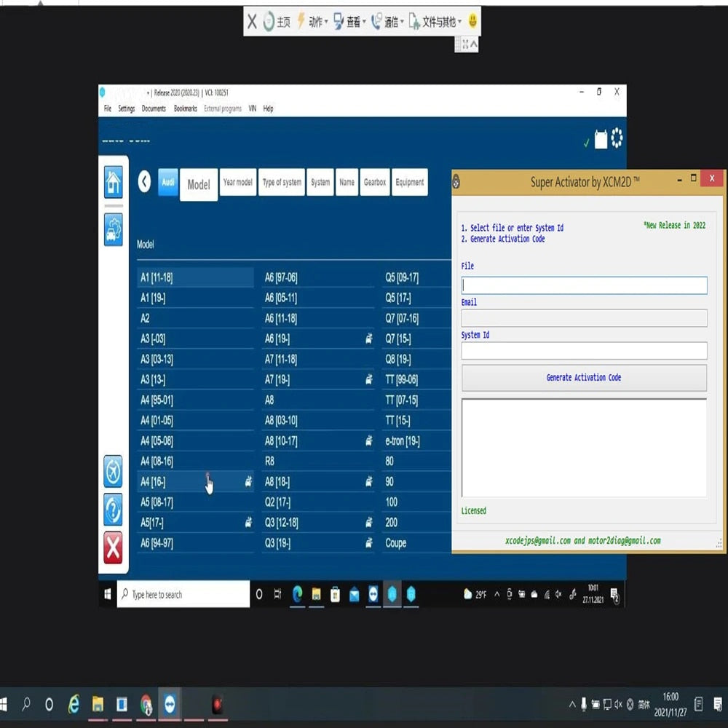
Task: Open the Bookmarks menu
Action: click(186, 108)
